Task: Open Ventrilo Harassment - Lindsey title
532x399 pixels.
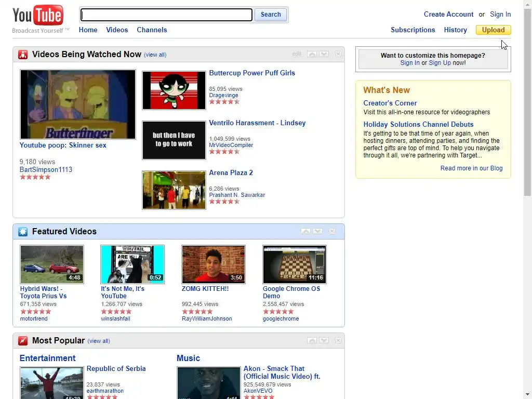Action: point(257,123)
